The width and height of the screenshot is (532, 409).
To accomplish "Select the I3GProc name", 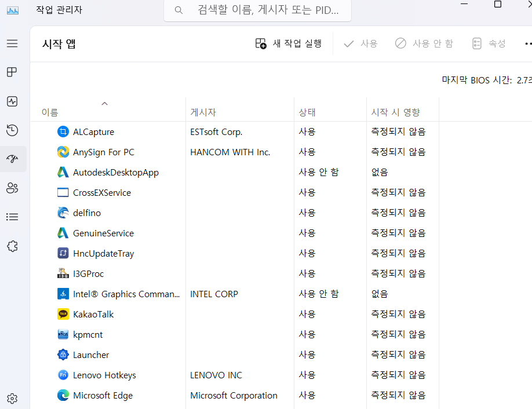I will tap(88, 273).
